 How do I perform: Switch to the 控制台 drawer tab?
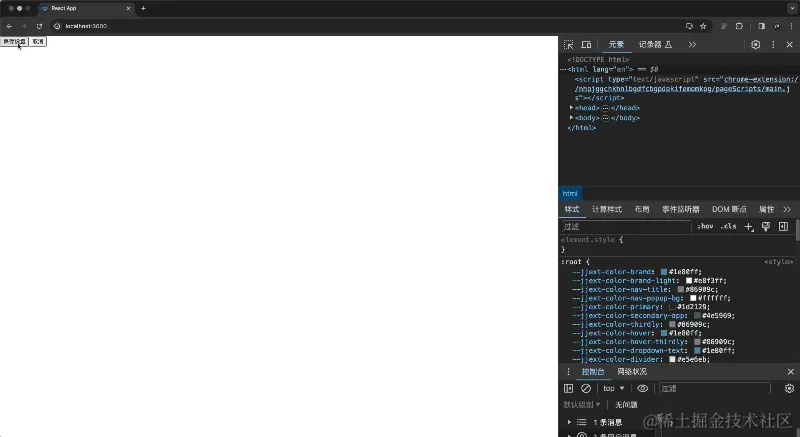click(593, 372)
